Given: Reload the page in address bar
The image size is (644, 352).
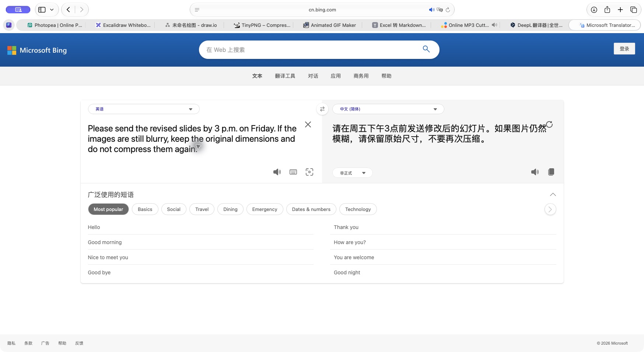Looking at the screenshot, I should pos(448,10).
